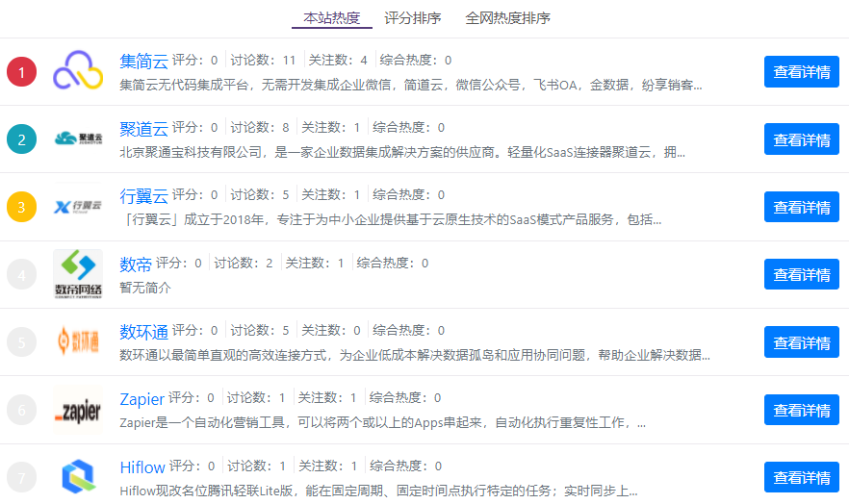Screen dimensions: 849x504
Task: Click the 「行翼云」成立于2018年 description
Action: (x=391, y=219)
